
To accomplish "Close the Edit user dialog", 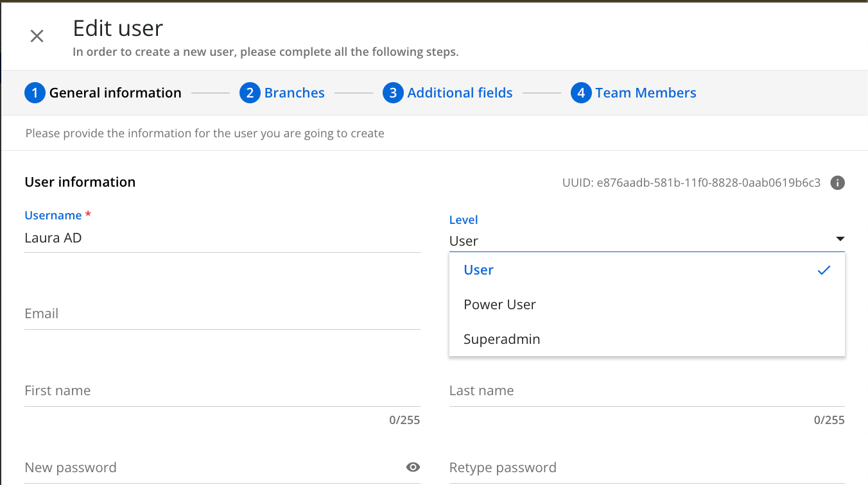I will coord(37,36).
